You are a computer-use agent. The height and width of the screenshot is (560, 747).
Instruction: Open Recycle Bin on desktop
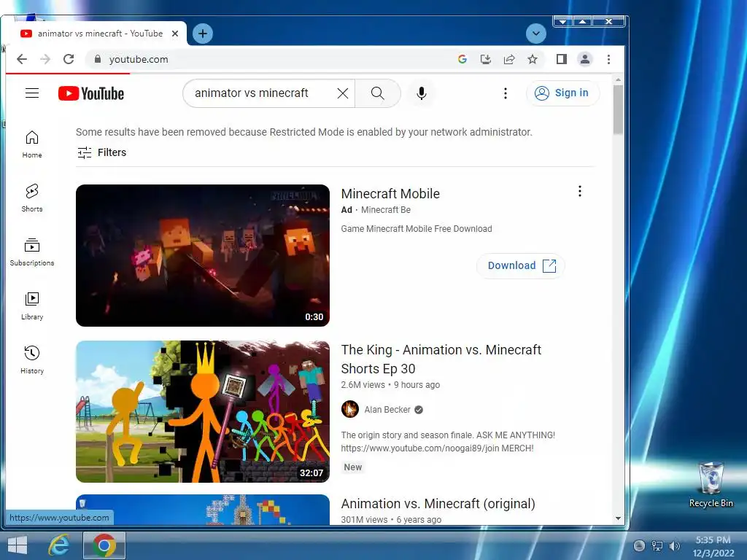click(x=711, y=484)
